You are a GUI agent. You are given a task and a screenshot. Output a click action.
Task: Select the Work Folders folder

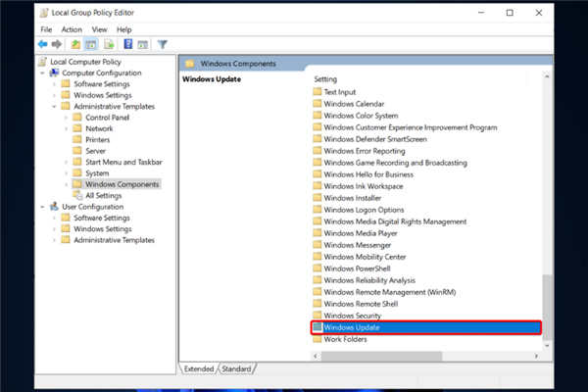click(x=345, y=339)
